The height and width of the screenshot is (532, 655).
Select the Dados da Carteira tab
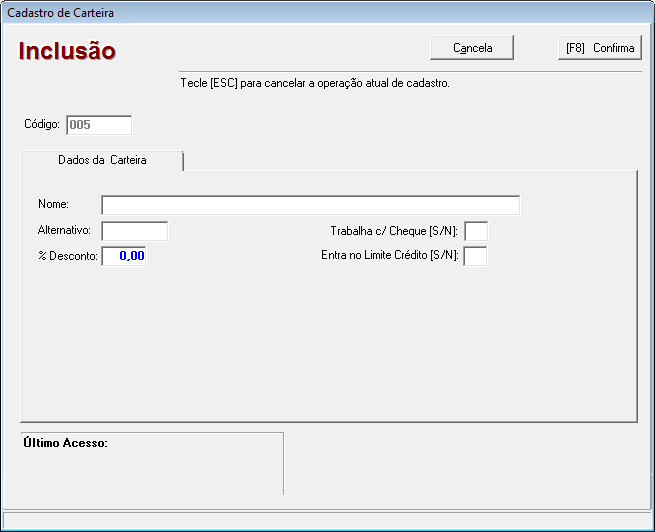pyautogui.click(x=102, y=160)
